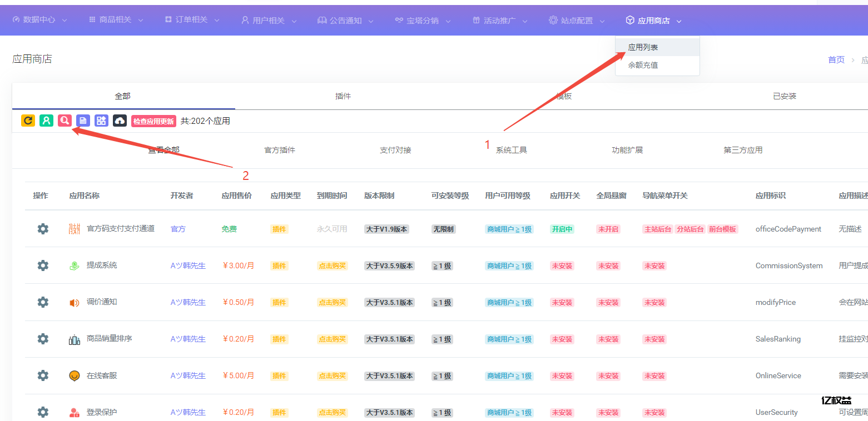Expand the 数据中心 dropdown menu
The width and height of the screenshot is (868, 421).
(39, 20)
